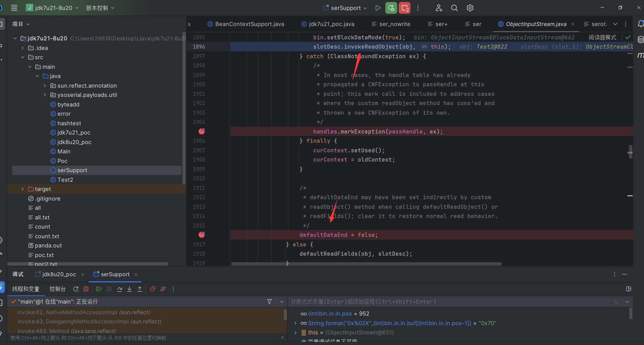
Task: Expand sun.reflect.annotation package
Action: pyautogui.click(x=45, y=86)
